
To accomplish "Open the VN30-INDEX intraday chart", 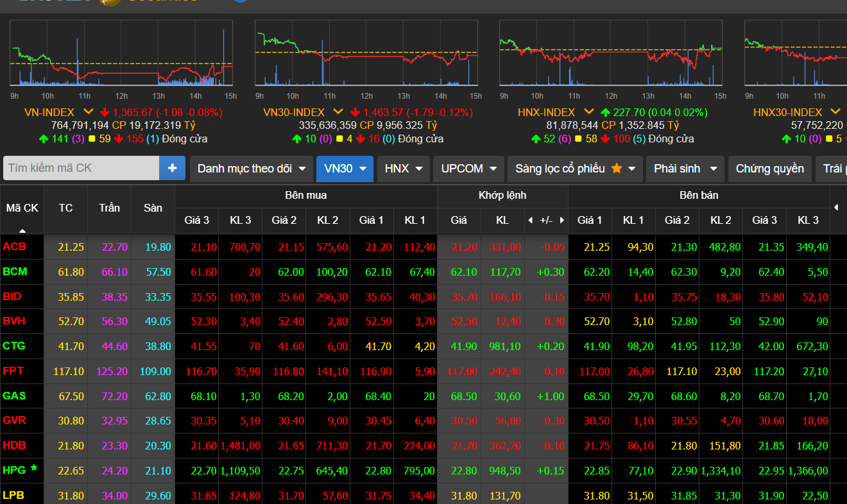I will tap(366, 53).
